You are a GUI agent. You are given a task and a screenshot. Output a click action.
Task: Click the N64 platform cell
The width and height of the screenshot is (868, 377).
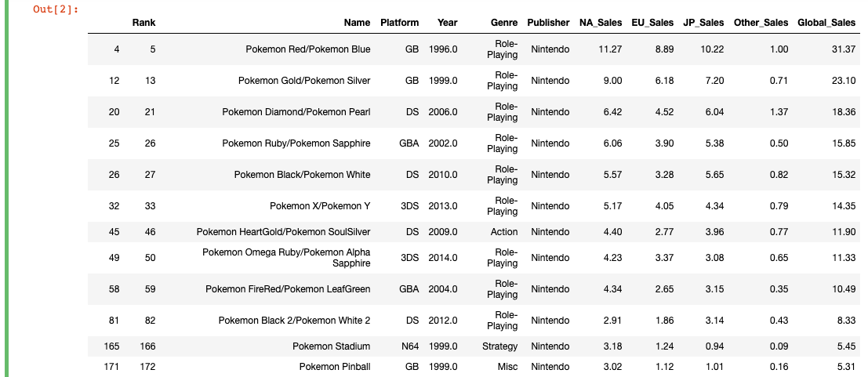(410, 346)
